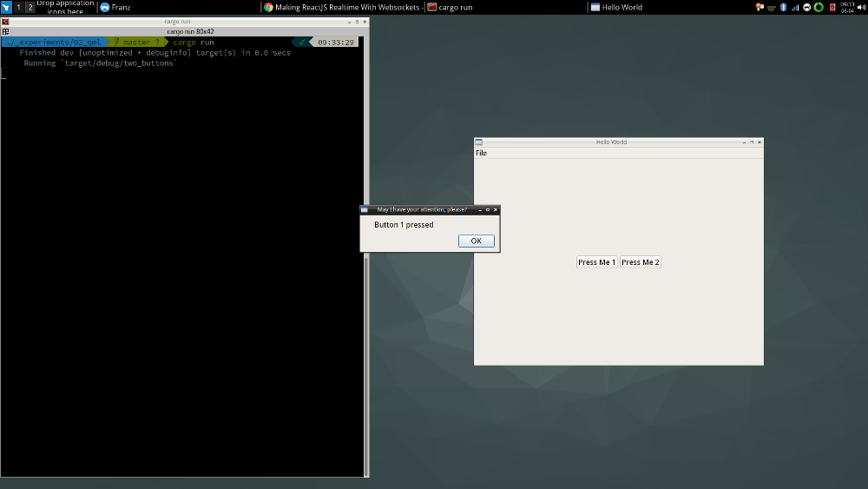Screen dimensions: 868x489
Task: Close the 'May I have your attention' dialog
Action: pyautogui.click(x=496, y=209)
